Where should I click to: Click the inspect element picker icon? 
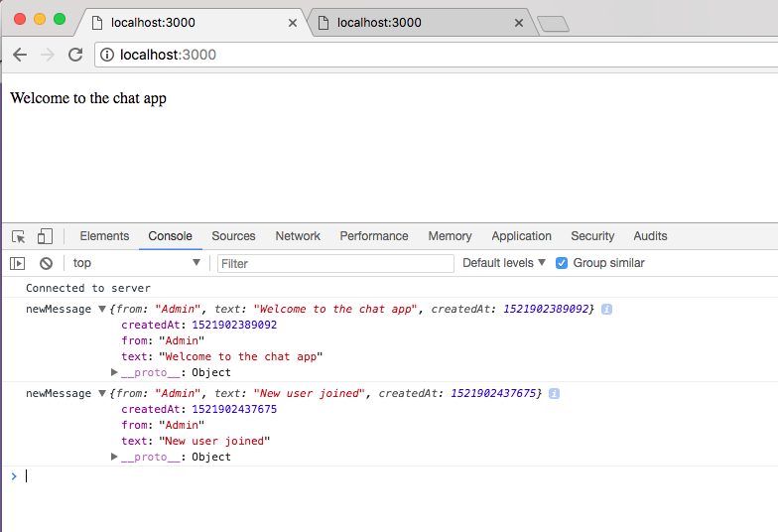coord(19,236)
